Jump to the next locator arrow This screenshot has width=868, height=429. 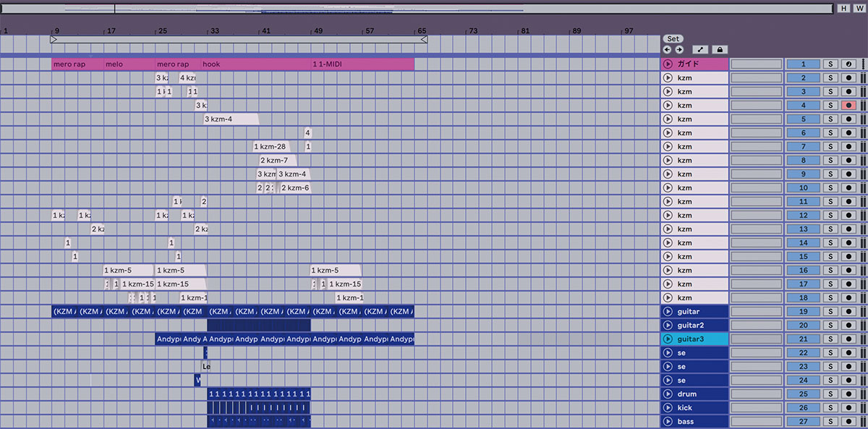click(679, 50)
